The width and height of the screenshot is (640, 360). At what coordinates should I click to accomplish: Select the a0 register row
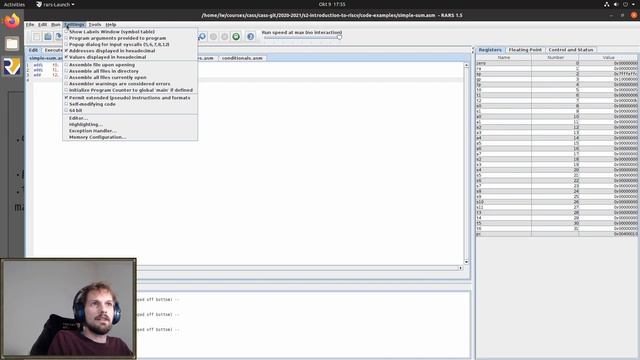tap(557, 117)
